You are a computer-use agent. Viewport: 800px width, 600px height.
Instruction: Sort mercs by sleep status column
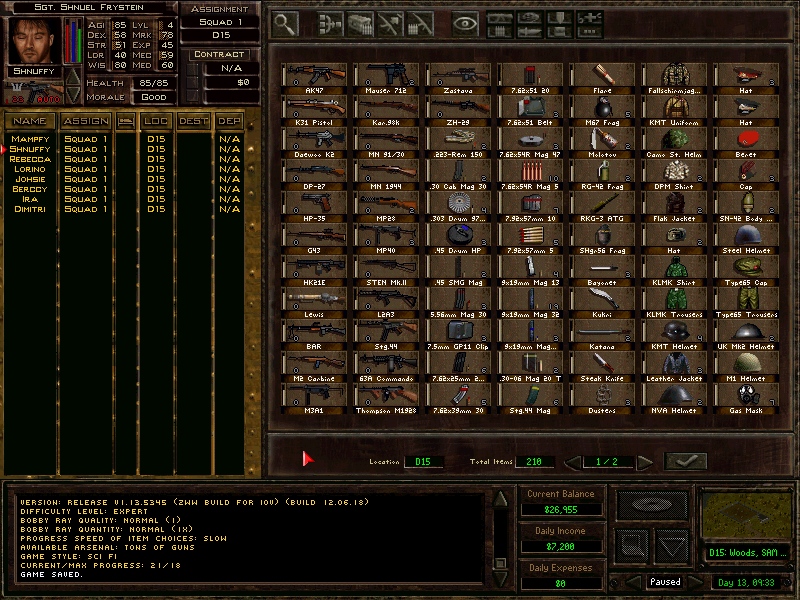coord(126,121)
